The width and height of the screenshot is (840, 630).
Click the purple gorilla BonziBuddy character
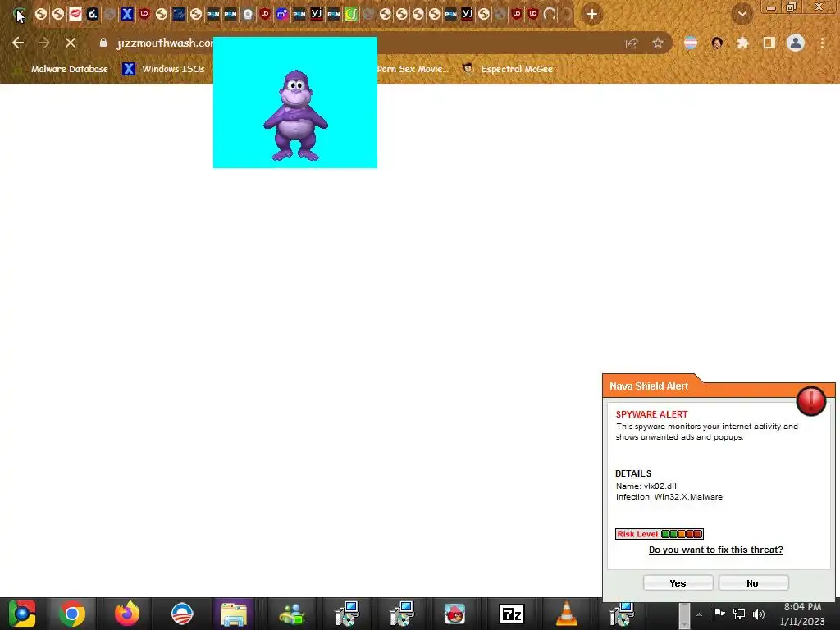click(x=295, y=115)
